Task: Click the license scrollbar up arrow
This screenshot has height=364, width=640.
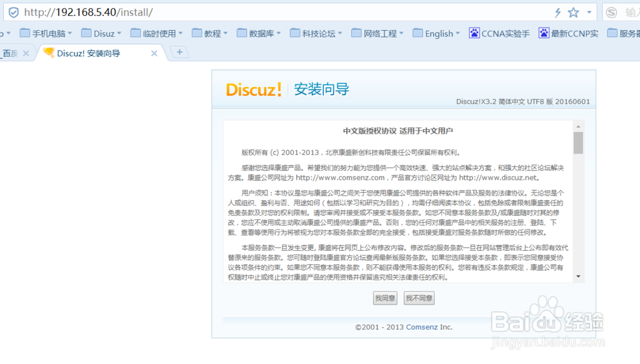Action: (x=579, y=127)
